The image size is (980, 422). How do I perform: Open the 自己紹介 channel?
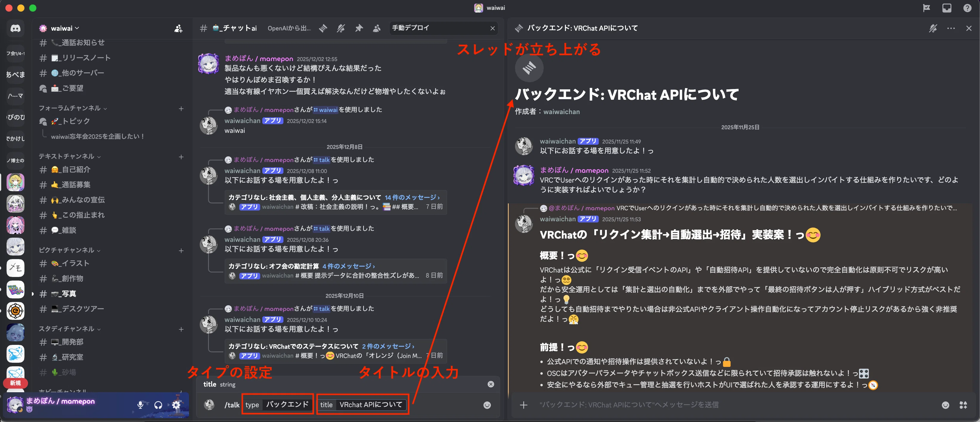point(111,169)
